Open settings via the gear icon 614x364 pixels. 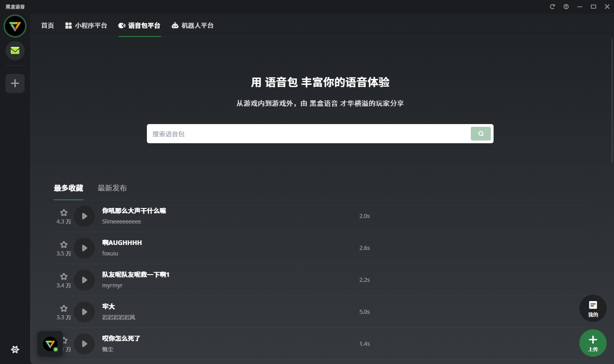(x=15, y=349)
